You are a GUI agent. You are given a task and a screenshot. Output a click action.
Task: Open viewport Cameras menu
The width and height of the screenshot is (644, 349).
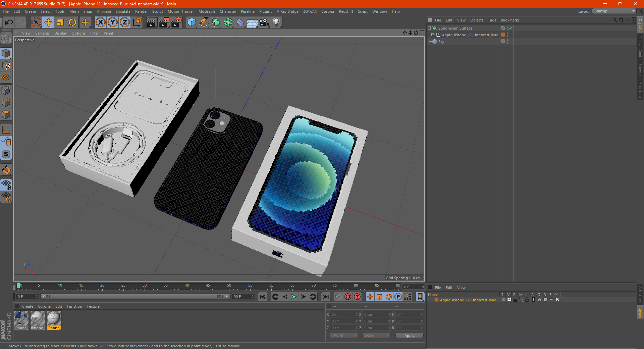coord(42,33)
